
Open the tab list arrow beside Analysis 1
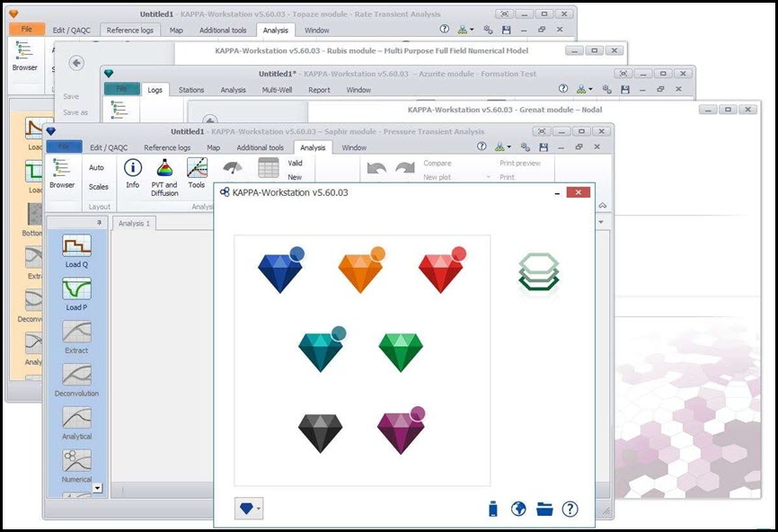pos(601,222)
